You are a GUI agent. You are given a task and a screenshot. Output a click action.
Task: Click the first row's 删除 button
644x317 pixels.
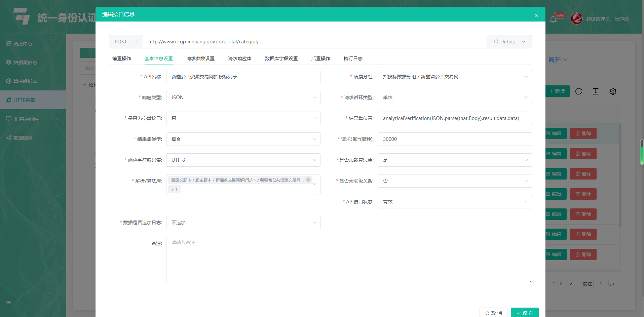pos(583,133)
